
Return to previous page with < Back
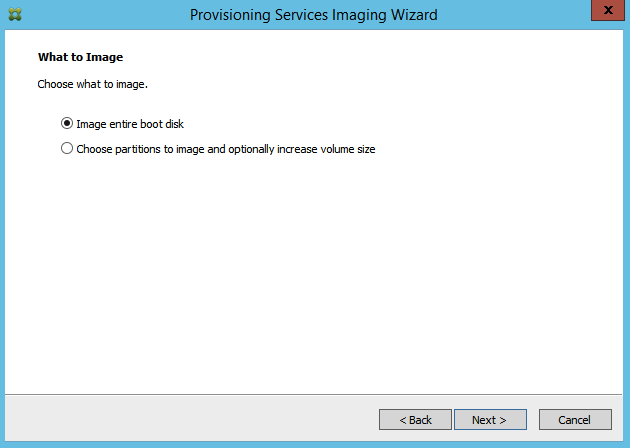(415, 419)
